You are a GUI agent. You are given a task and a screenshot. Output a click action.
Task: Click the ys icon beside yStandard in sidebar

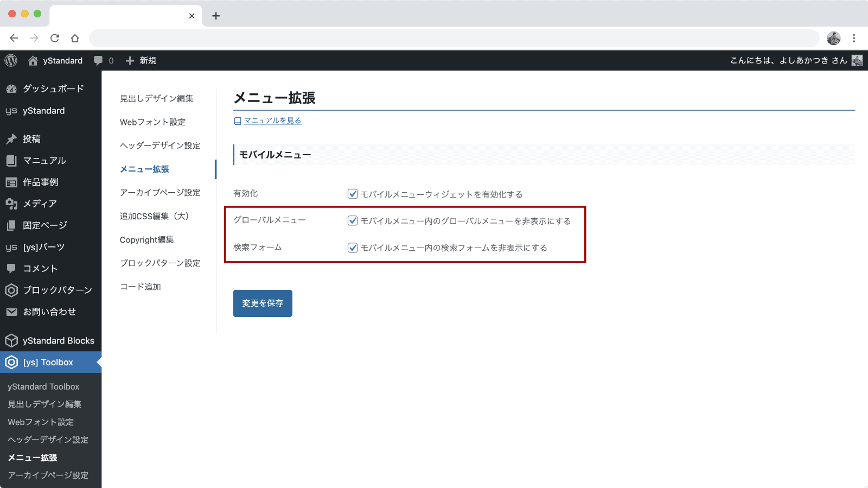(x=11, y=111)
